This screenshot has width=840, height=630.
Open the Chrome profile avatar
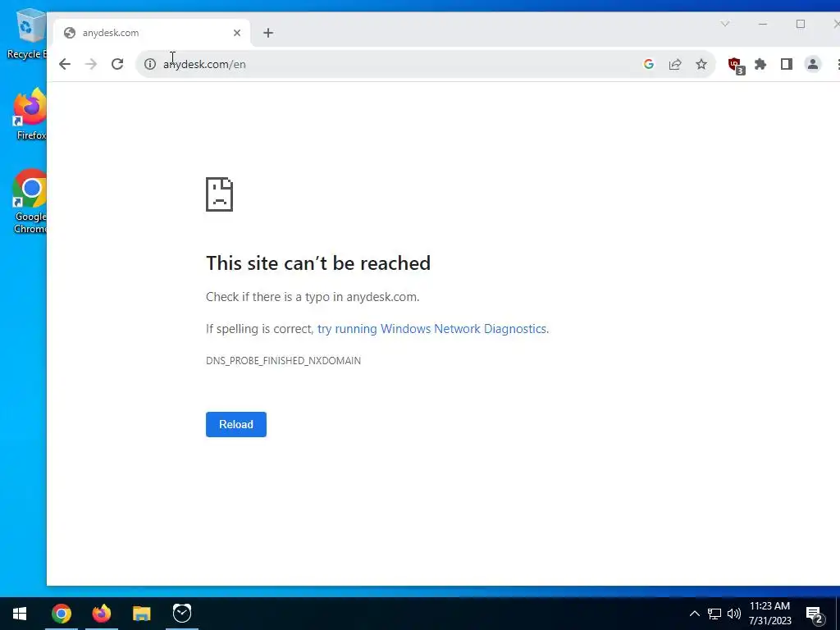pos(813,64)
